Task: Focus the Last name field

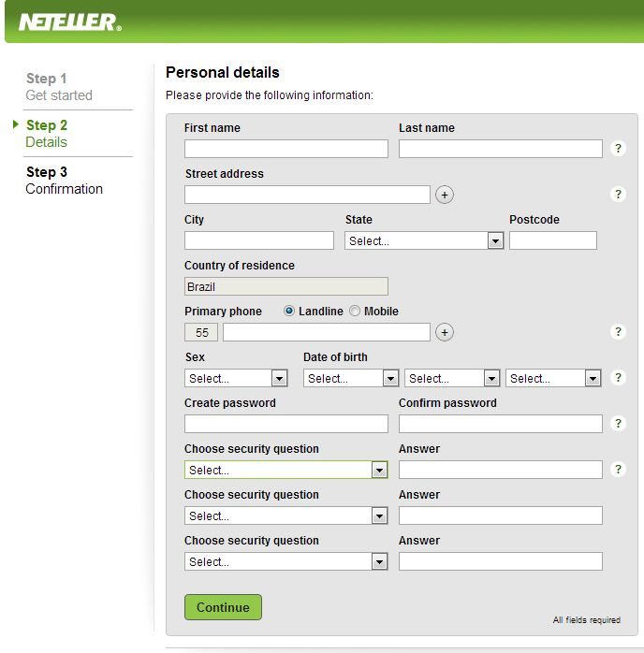Action: pos(500,149)
